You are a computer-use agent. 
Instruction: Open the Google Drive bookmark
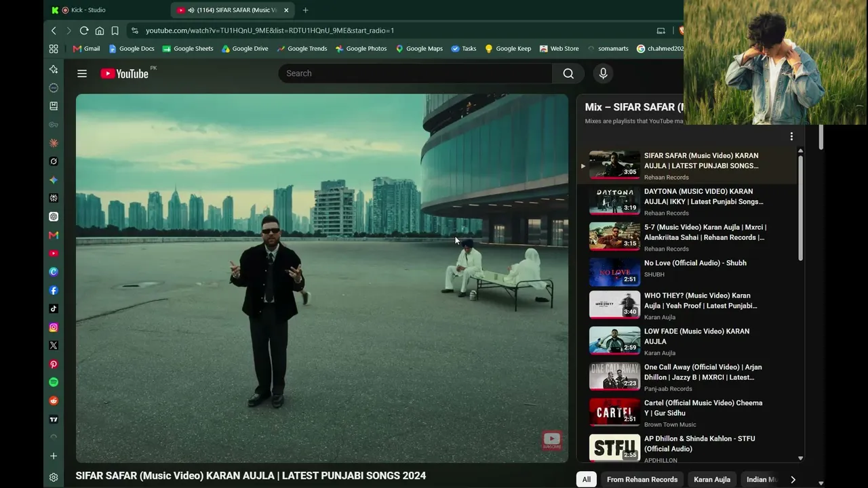coord(245,49)
